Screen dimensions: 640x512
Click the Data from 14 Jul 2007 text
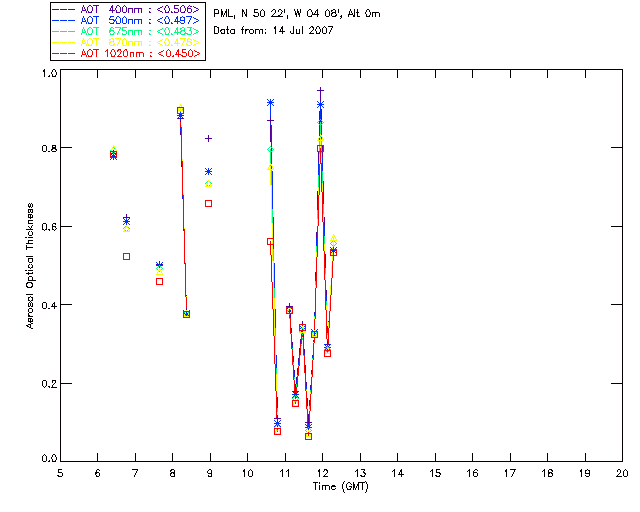273,30
